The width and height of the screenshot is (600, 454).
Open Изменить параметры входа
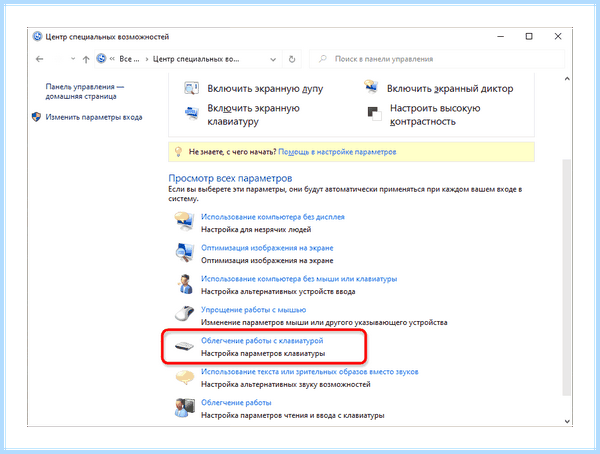tap(94, 117)
